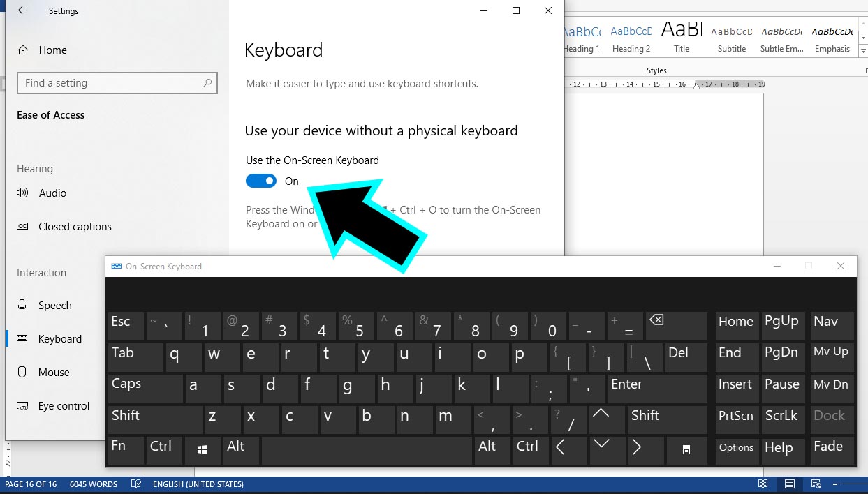Viewport: 868px width, 494px height.
Task: Click Mv Dn on the On-Screen Keyboard
Action: 832,389
